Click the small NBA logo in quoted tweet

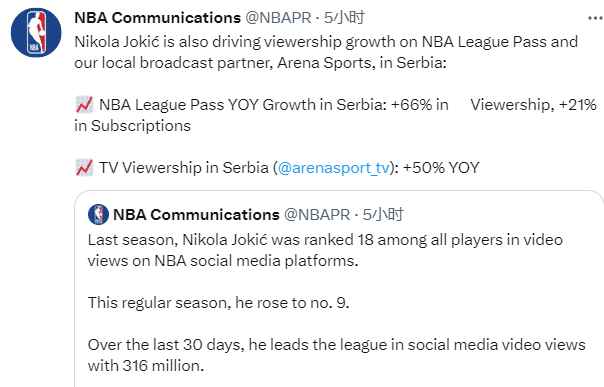[x=98, y=214]
